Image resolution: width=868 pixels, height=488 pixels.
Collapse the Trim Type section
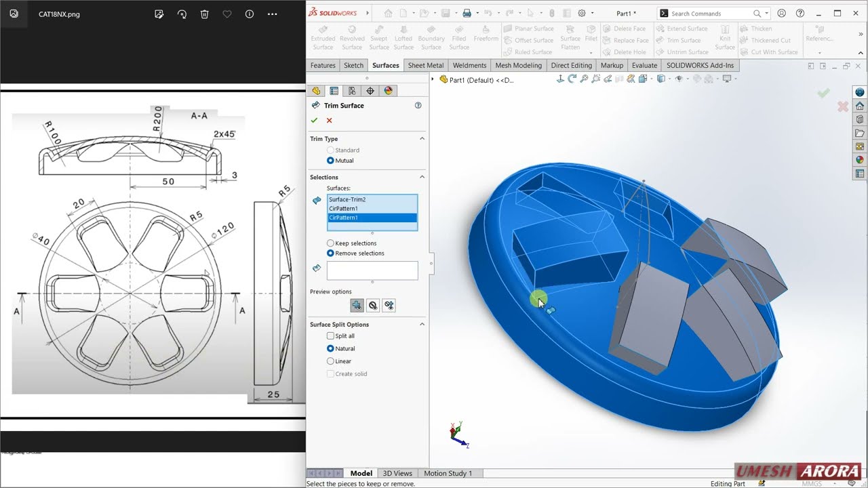pyautogui.click(x=422, y=138)
